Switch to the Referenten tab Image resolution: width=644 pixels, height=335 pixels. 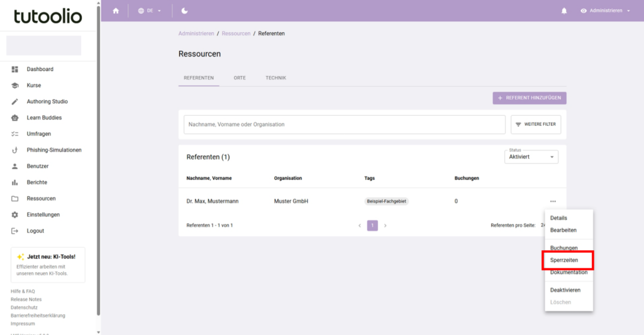pyautogui.click(x=199, y=78)
